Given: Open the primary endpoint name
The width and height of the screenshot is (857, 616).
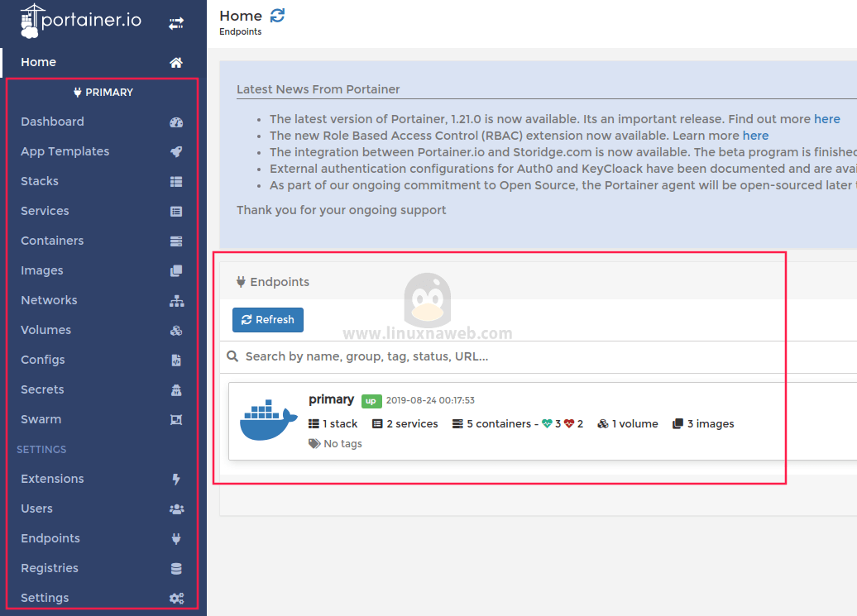Looking at the screenshot, I should (331, 399).
